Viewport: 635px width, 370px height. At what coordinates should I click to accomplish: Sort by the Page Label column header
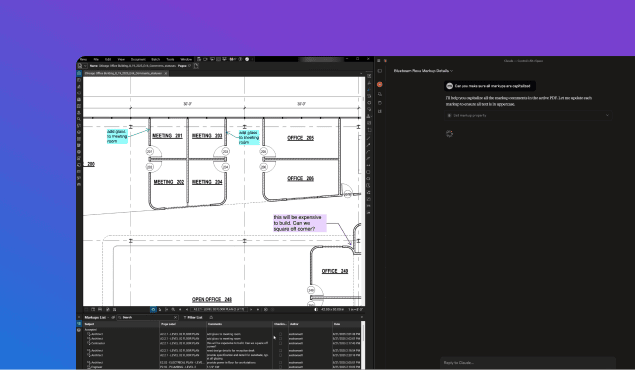point(183,324)
